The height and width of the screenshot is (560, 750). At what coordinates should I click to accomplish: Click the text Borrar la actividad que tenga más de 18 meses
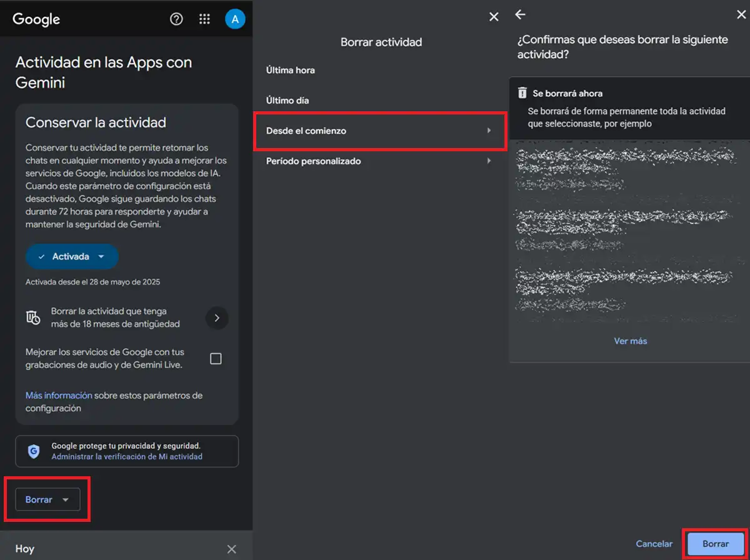click(x=116, y=317)
